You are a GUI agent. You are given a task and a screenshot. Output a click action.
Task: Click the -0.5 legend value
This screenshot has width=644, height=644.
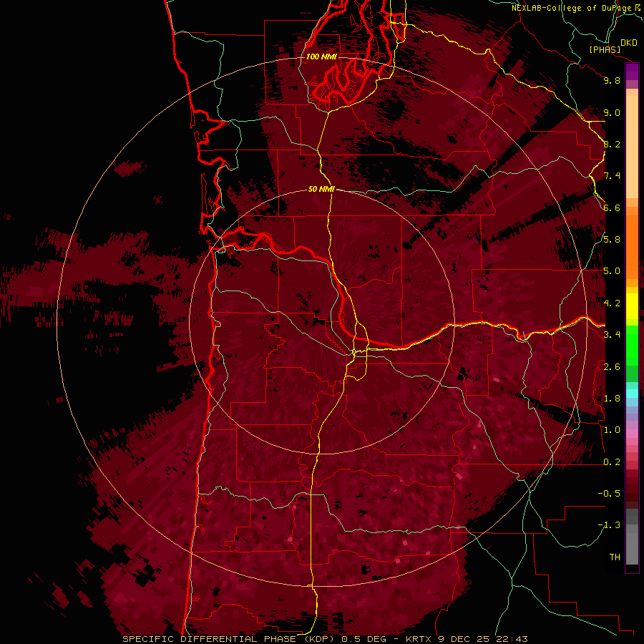(609, 494)
